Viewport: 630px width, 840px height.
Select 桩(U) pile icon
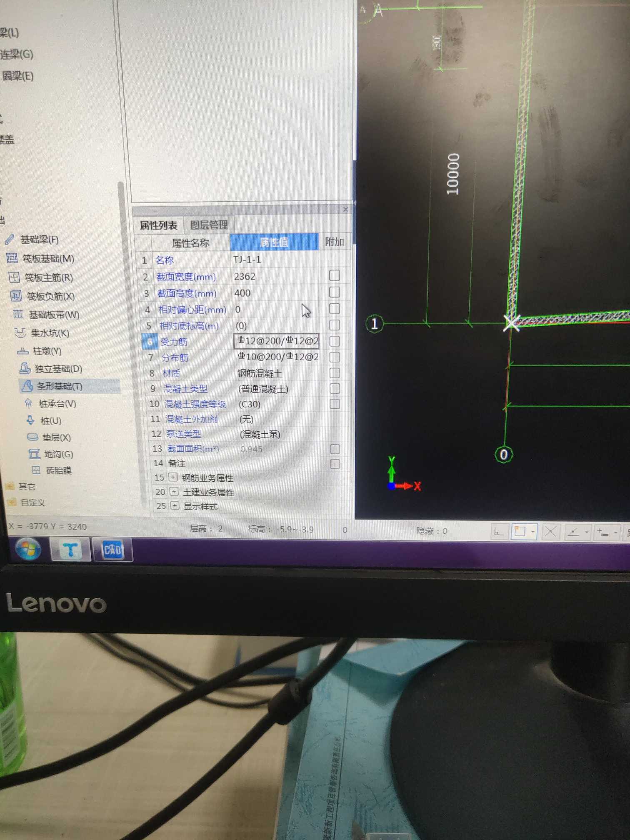[x=30, y=420]
